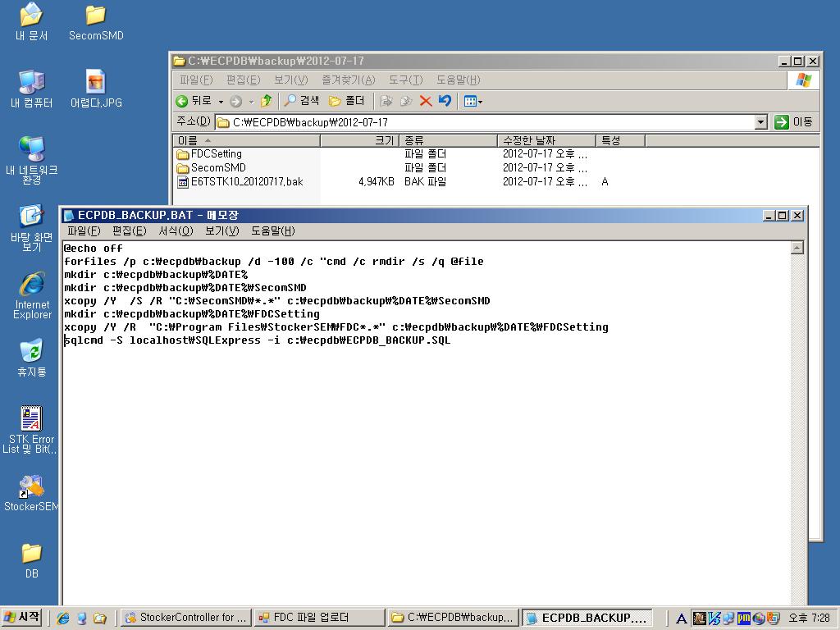Select E6TSTK10_20120717.bak file
This screenshot has height=630, width=840.
coord(240,181)
